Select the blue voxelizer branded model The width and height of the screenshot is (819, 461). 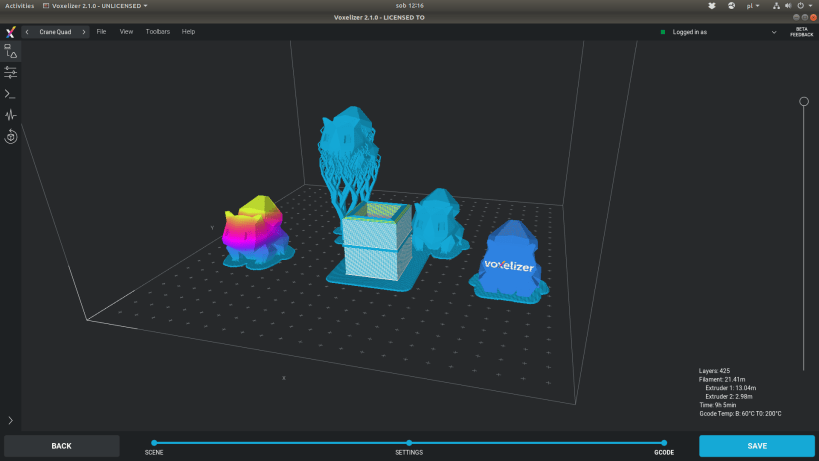509,261
